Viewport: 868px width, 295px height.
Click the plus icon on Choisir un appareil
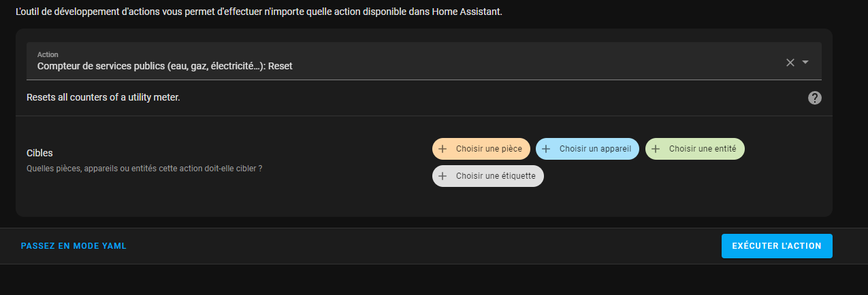546,149
